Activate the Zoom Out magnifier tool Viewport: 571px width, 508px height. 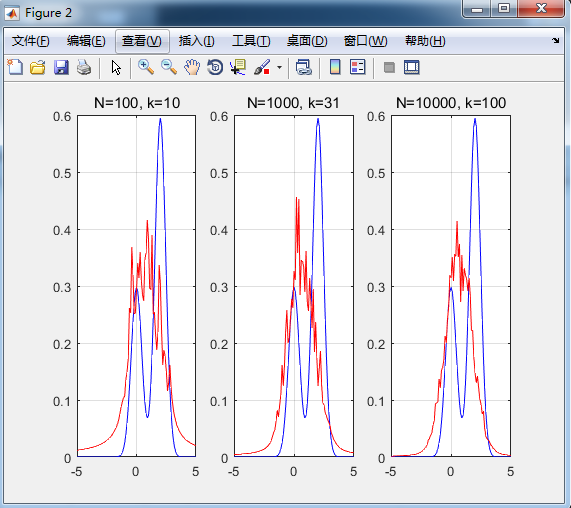169,67
